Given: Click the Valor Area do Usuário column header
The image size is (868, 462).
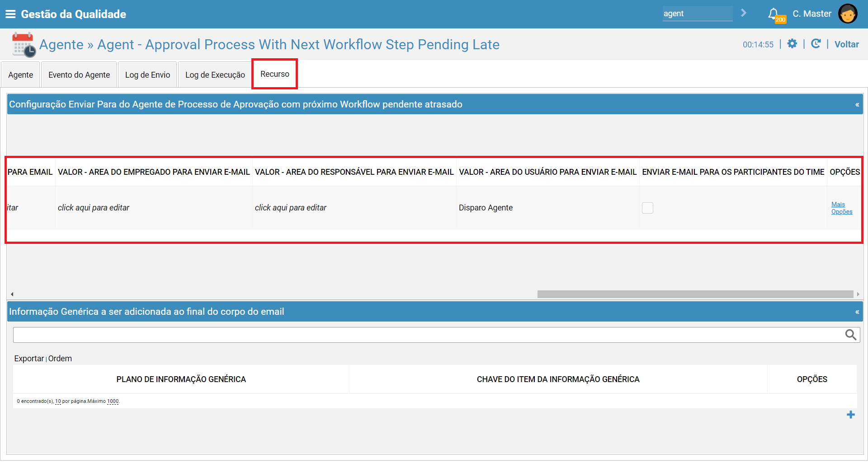Looking at the screenshot, I should click(547, 172).
